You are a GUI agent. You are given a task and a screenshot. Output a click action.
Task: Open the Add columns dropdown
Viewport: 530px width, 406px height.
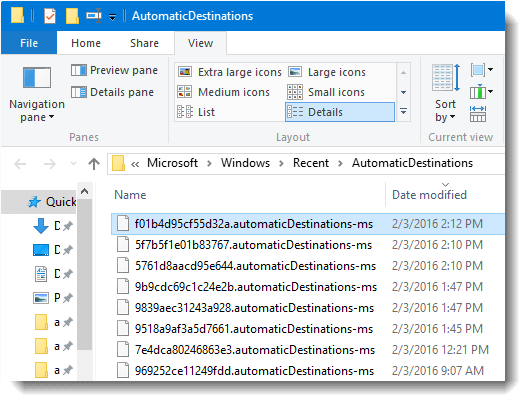pyautogui.click(x=482, y=92)
